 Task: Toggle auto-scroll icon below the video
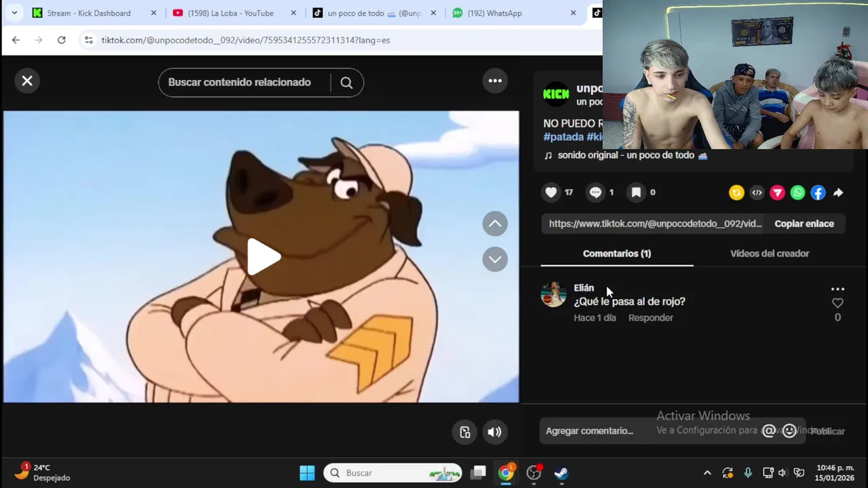[465, 432]
